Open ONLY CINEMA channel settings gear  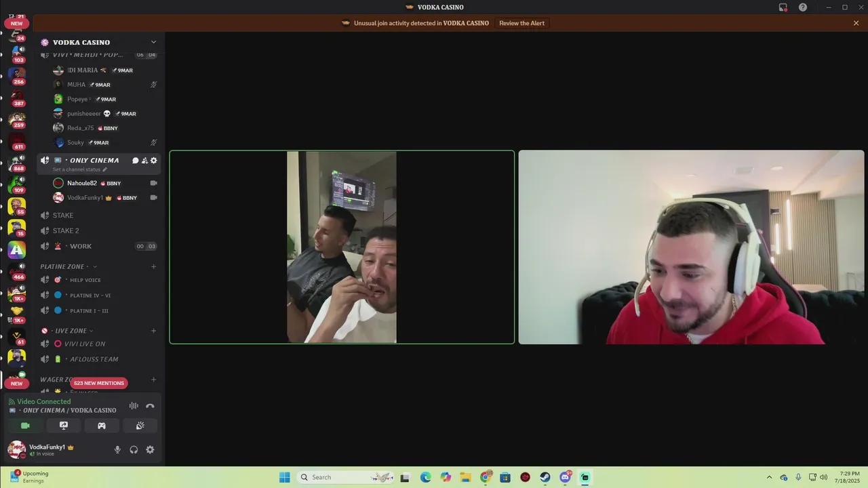154,161
